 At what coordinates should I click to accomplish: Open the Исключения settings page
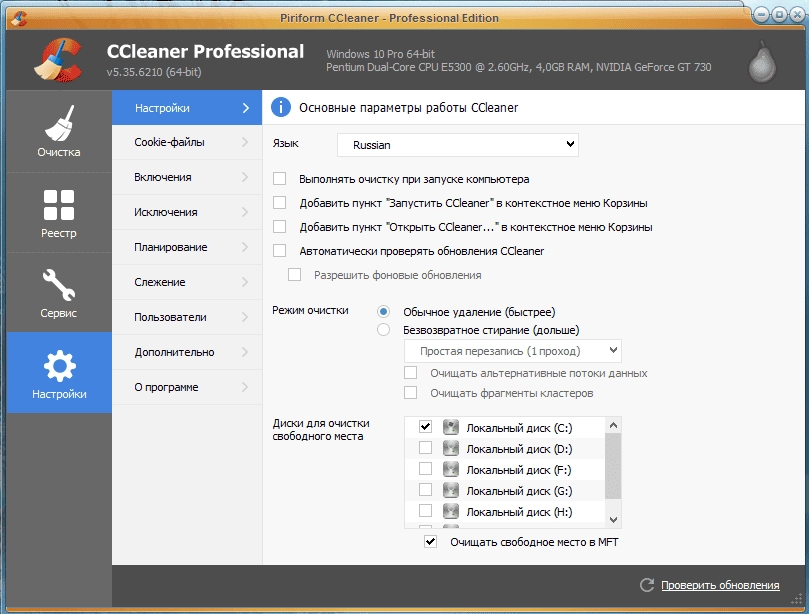pos(187,212)
